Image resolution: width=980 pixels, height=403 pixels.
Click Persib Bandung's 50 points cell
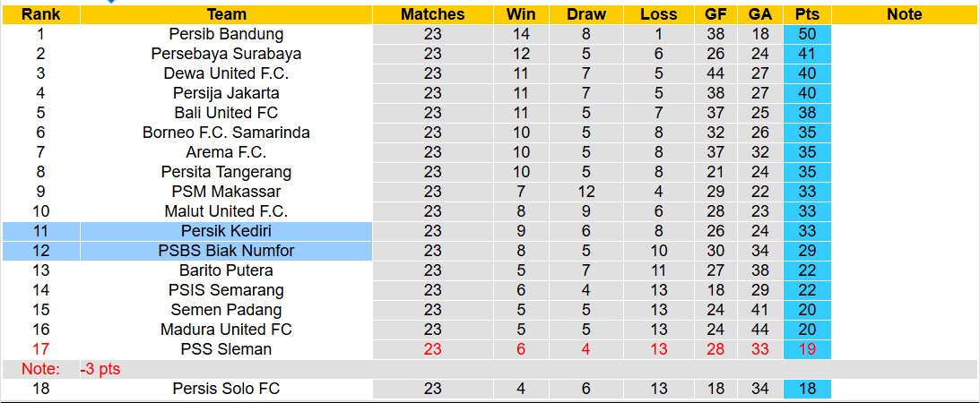pyautogui.click(x=807, y=34)
